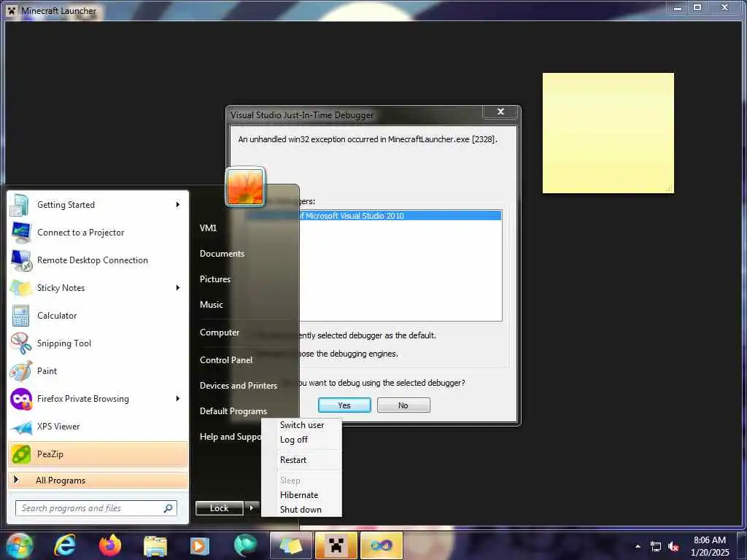Image resolution: width=747 pixels, height=560 pixels.
Task: Expand All Programs list
Action: (x=98, y=480)
